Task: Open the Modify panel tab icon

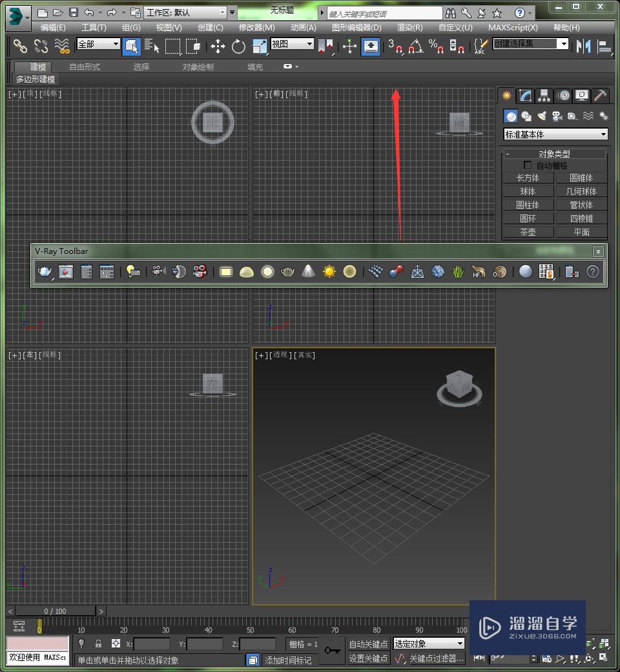Action: click(526, 96)
